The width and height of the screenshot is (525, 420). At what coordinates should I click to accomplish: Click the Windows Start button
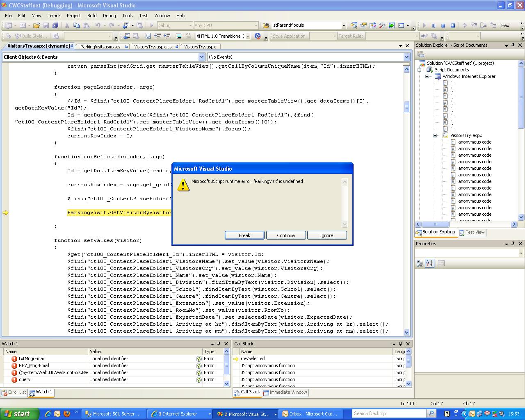point(19,414)
